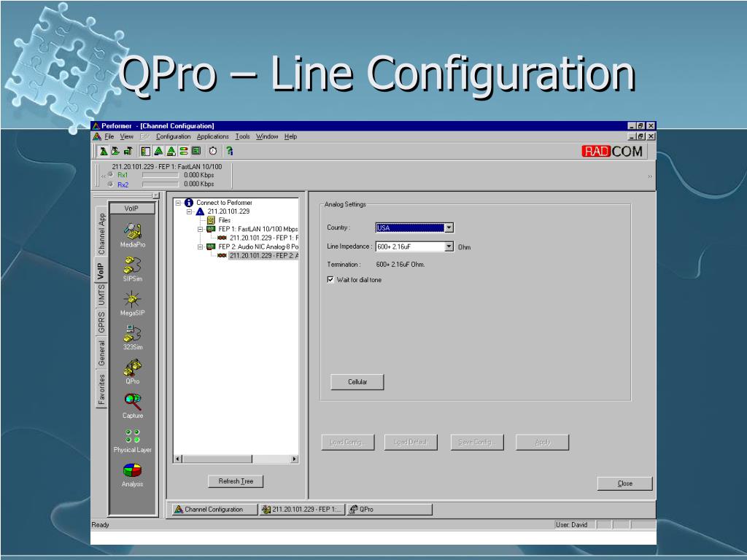
Task: Click the Cellular button
Action: (x=357, y=382)
